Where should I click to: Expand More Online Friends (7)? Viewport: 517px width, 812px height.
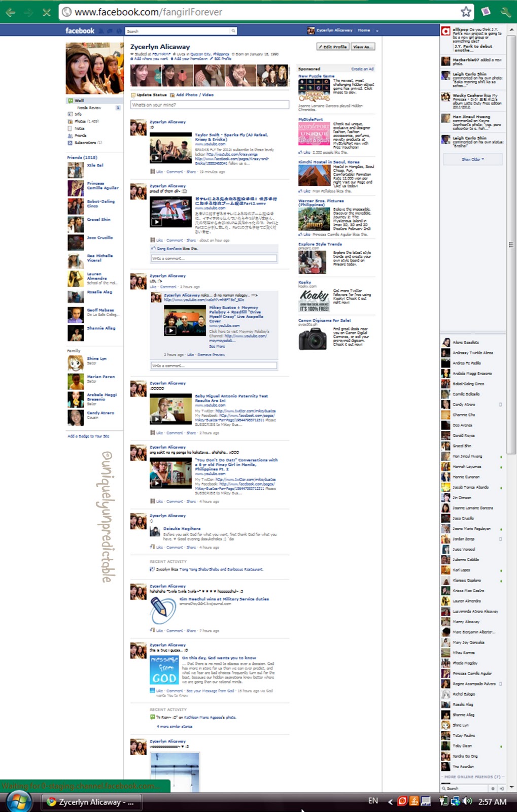tap(472, 776)
